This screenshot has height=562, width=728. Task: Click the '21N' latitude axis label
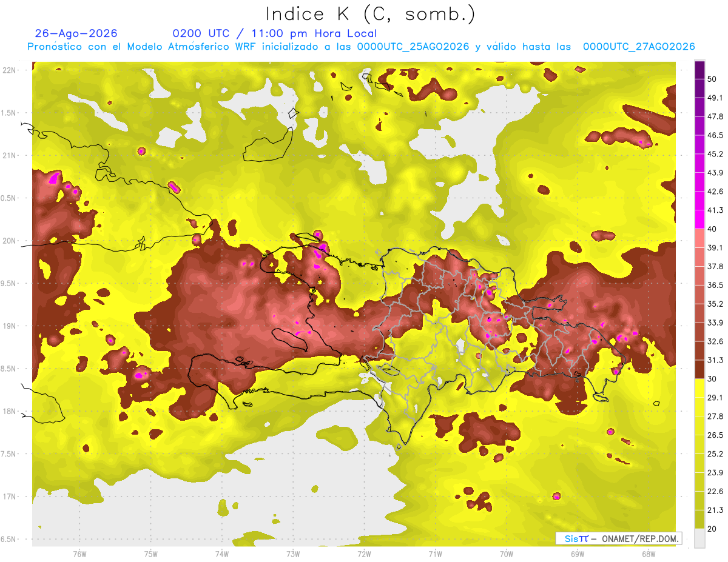10,156
